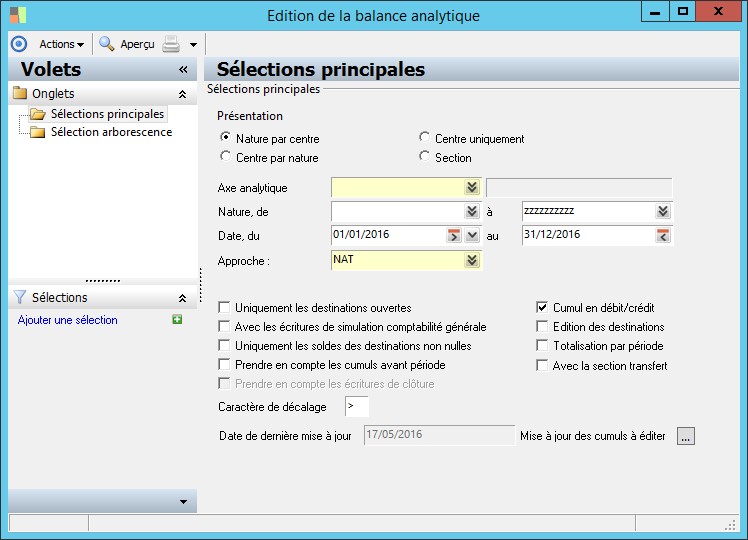The height and width of the screenshot is (540, 748).
Task: Click the Sélections filter funnel icon
Action: (19, 298)
